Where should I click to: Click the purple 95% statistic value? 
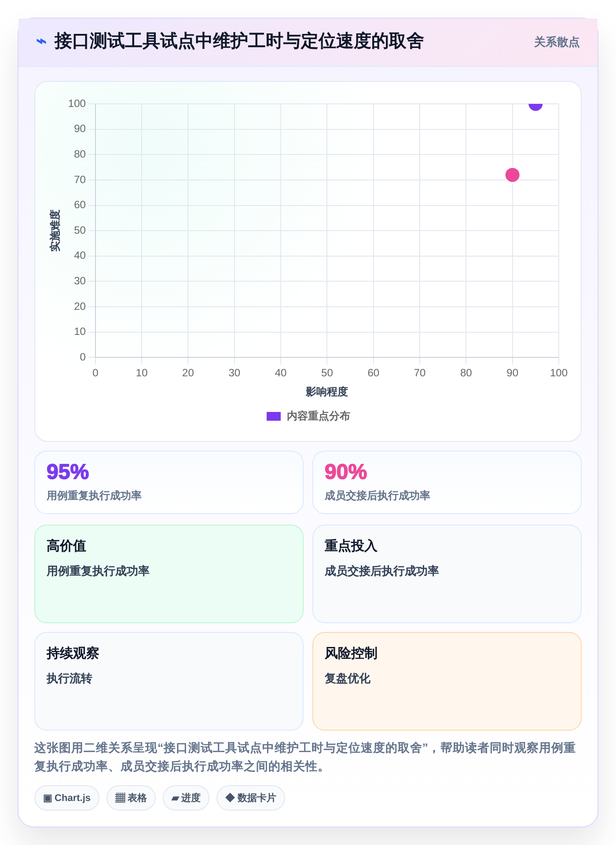point(68,472)
